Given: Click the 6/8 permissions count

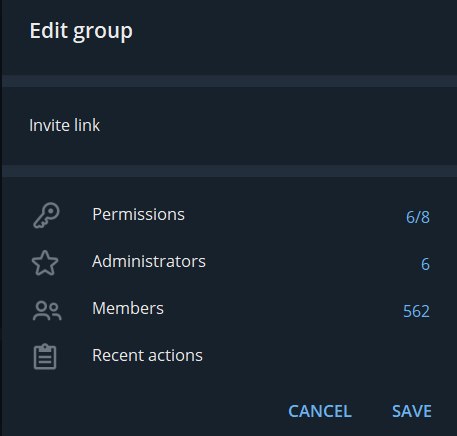Looking at the screenshot, I should tap(418, 217).
